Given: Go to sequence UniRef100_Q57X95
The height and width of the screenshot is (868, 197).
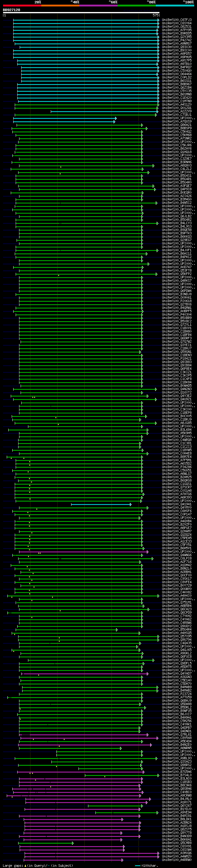Looking at the screenshot, I should (x=177, y=636).
